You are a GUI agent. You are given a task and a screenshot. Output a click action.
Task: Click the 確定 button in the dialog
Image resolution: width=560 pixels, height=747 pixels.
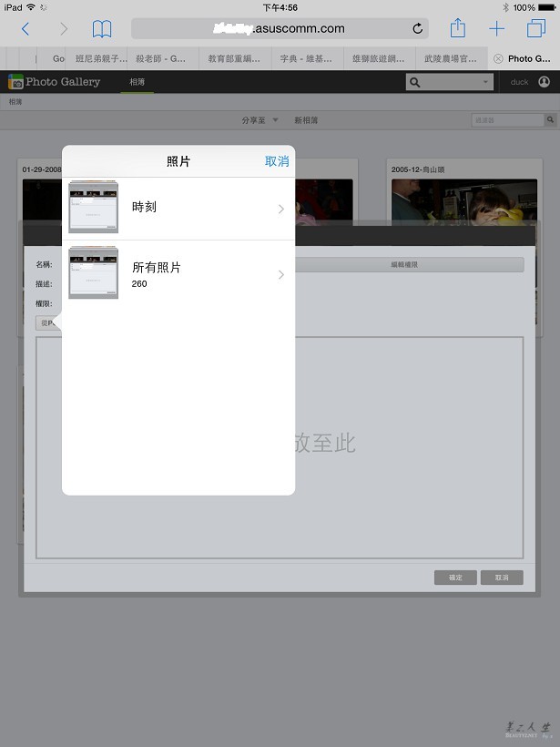[455, 578]
